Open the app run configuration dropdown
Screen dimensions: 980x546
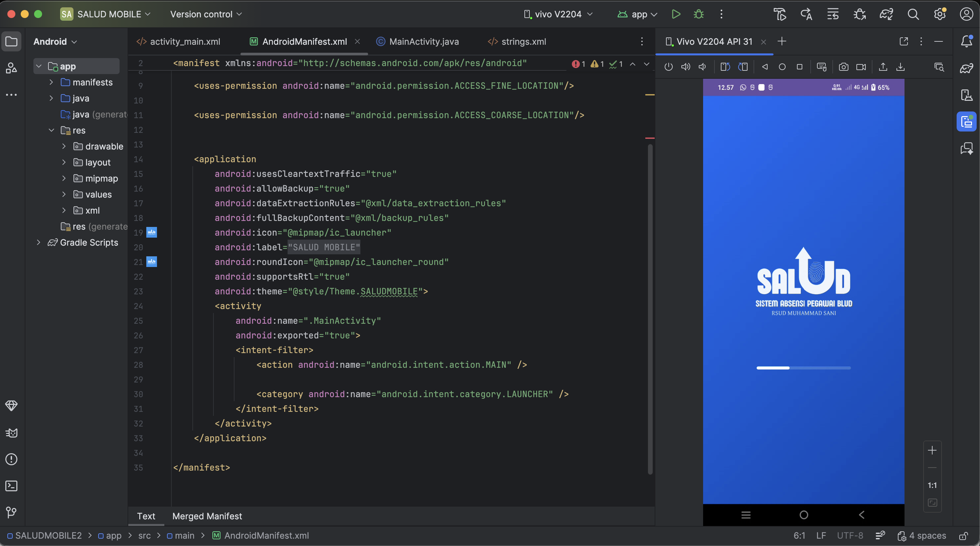tap(637, 14)
